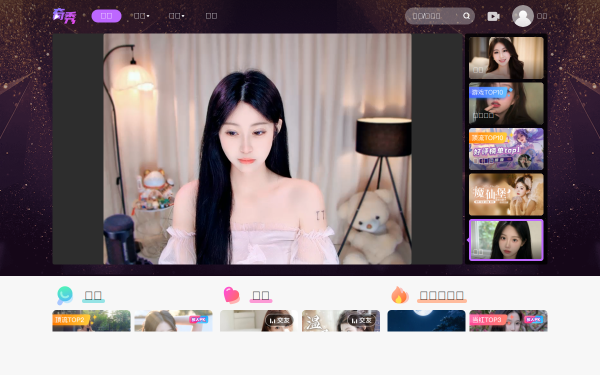Viewport: 600px width, 375px height.
Task: Open the section title beside the flame icon
Action: tap(442, 295)
